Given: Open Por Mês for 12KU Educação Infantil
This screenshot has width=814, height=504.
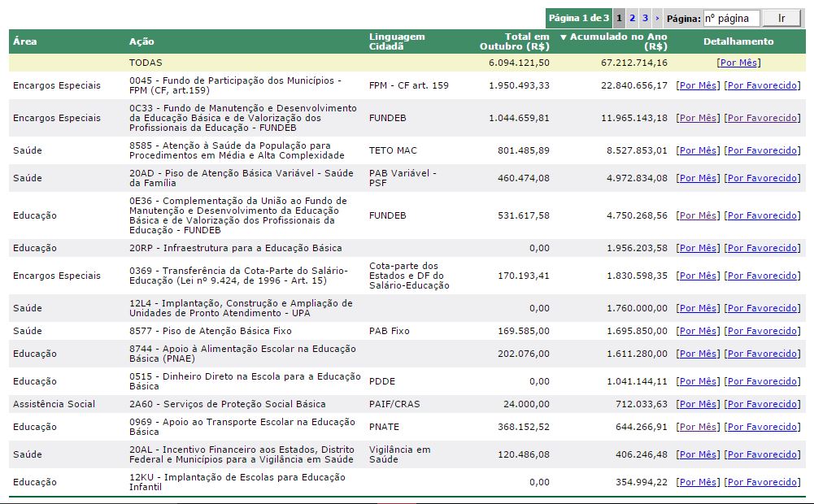Looking at the screenshot, I should [x=699, y=482].
